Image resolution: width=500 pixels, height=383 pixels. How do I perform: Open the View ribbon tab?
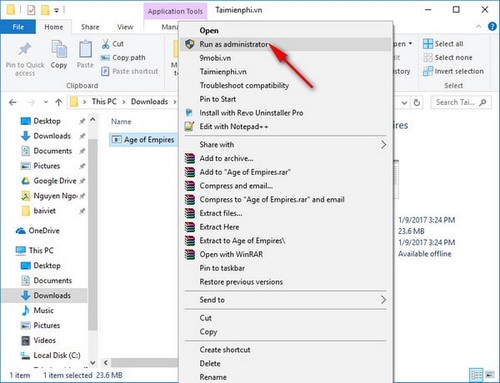tap(125, 27)
